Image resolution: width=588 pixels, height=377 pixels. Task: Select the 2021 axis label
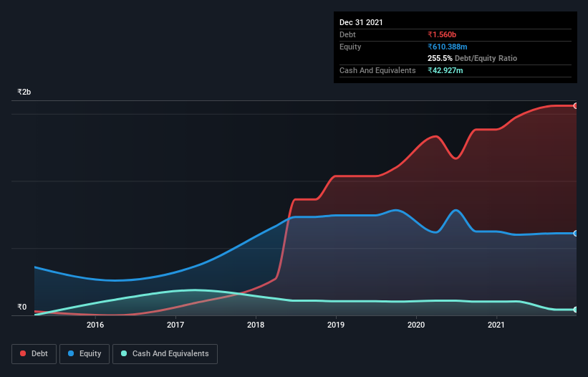(496, 325)
